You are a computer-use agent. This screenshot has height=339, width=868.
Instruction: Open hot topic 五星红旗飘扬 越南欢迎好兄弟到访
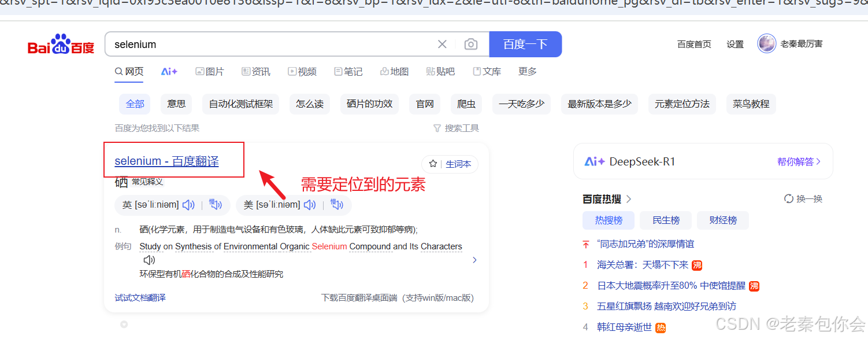pos(666,307)
